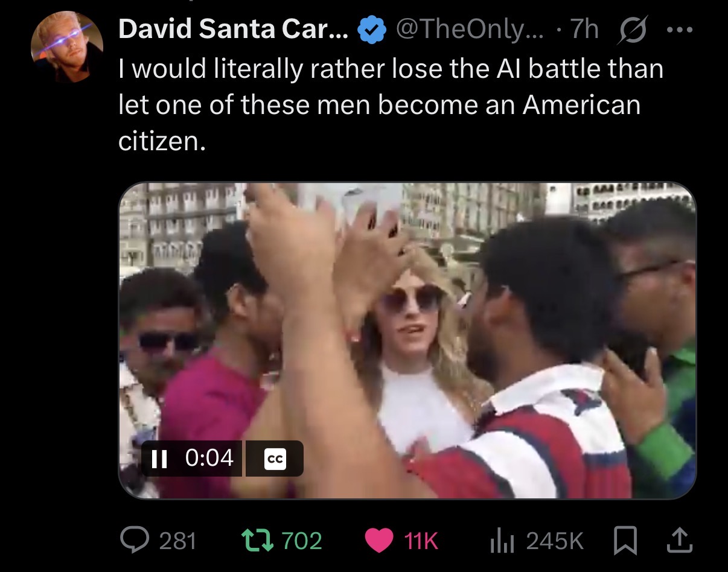The height and width of the screenshot is (572, 728).
Task: Open tweet text about the AI battle
Action: (391, 105)
